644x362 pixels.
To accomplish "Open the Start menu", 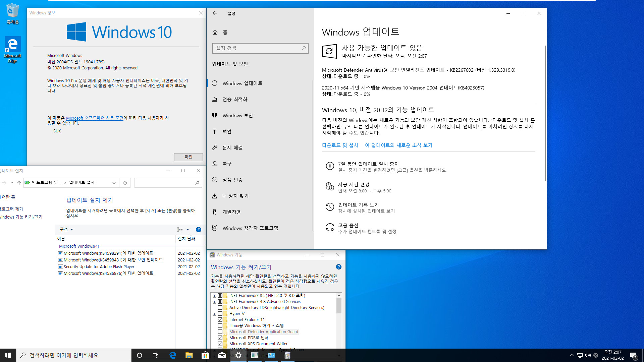I will click(8, 355).
